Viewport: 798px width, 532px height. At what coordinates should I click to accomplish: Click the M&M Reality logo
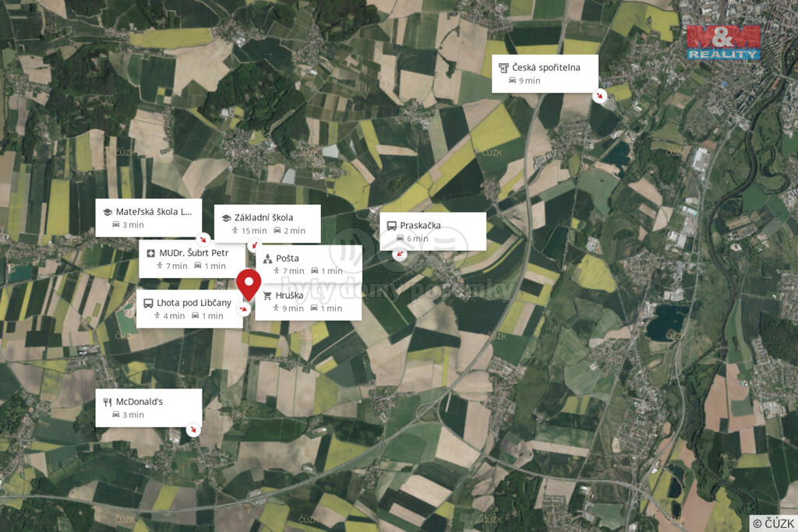point(724,42)
